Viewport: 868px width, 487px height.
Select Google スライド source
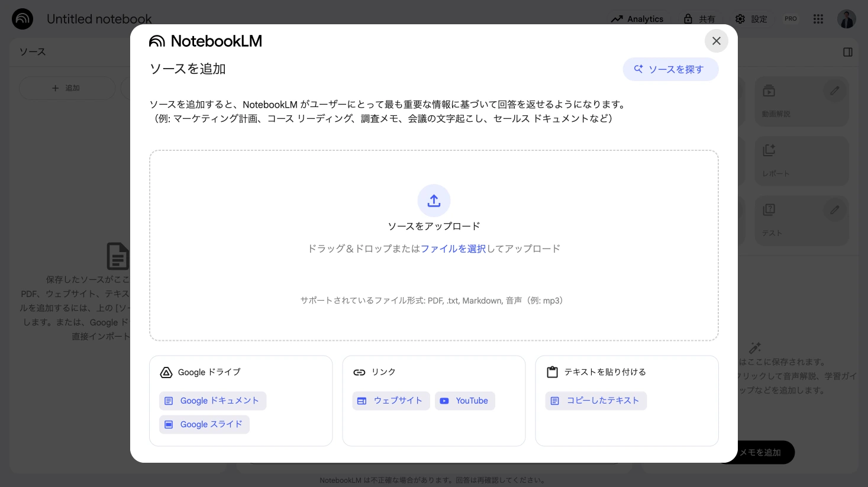click(204, 424)
